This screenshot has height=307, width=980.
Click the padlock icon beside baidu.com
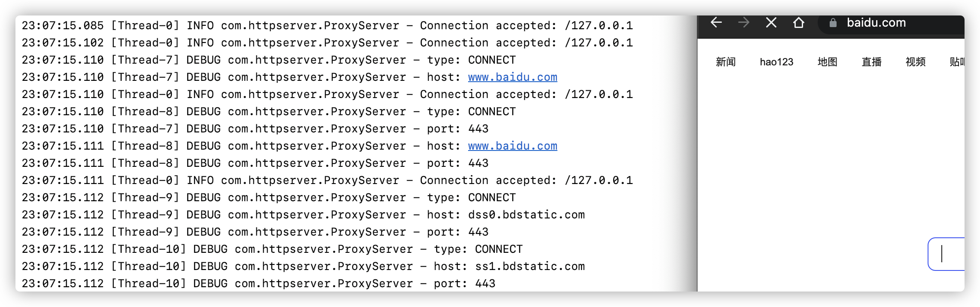pos(833,23)
